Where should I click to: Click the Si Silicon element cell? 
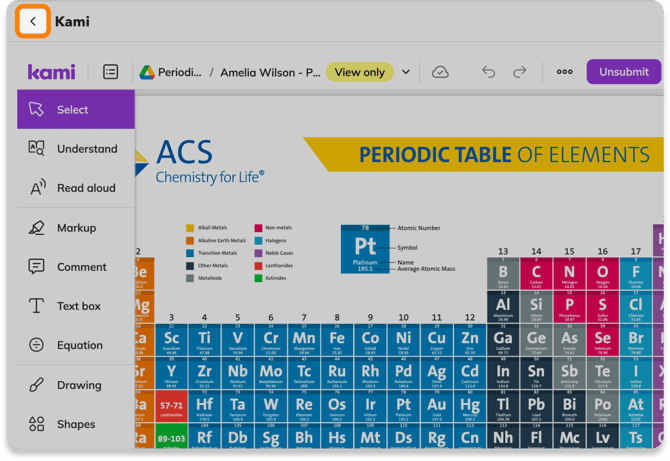[536, 307]
